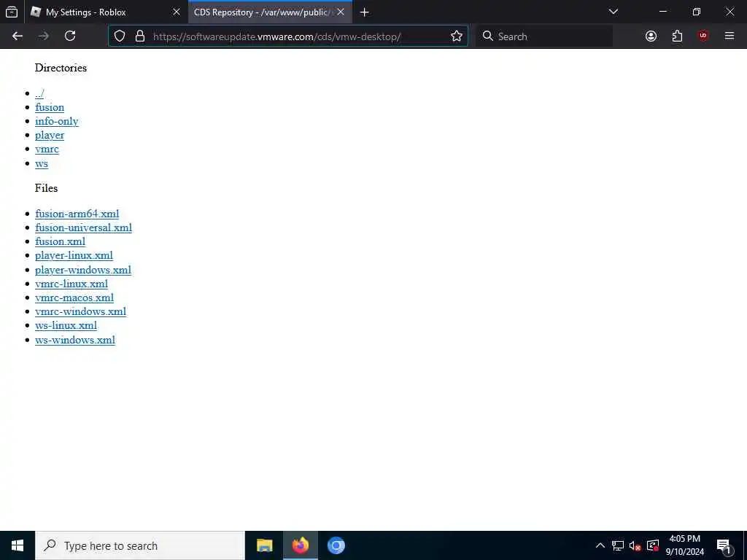Open the notification center icon
Viewport: 747px width, 560px height.
(x=724, y=546)
